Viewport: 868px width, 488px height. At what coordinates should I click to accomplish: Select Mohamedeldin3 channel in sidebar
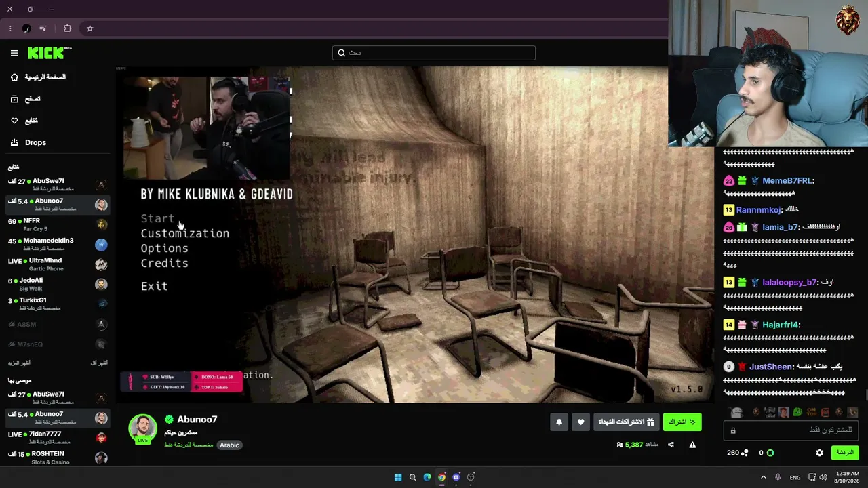tap(58, 244)
